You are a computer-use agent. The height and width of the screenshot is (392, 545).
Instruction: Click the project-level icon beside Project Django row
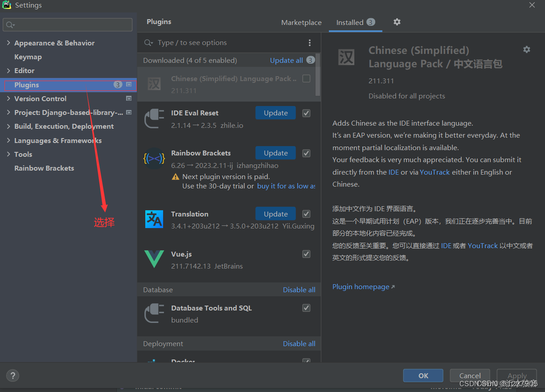[x=129, y=112]
